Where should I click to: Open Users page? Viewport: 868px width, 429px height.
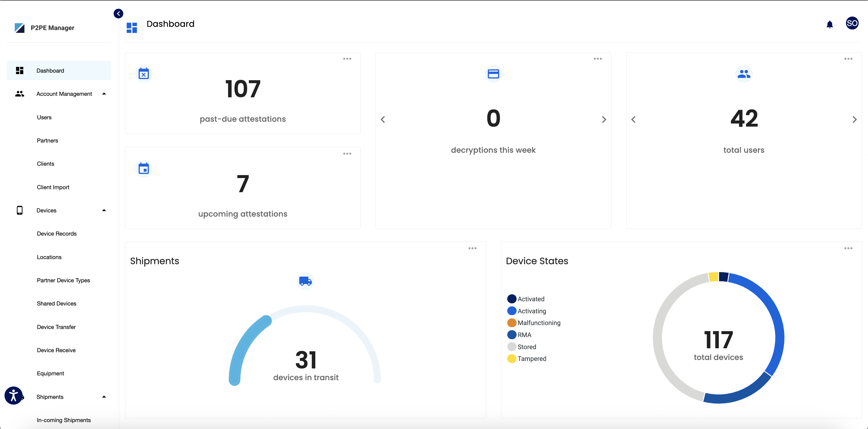(44, 117)
